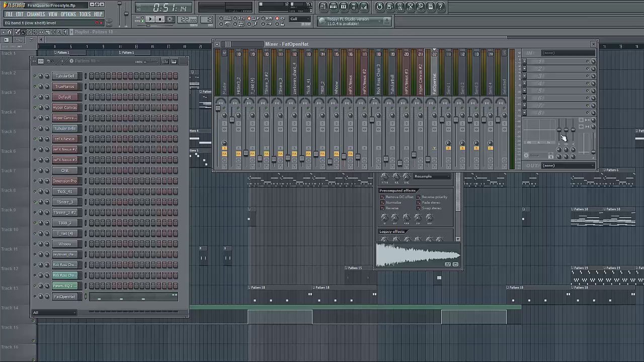Open the mixer view icon in the toolbar

pyautogui.click(x=363, y=7)
